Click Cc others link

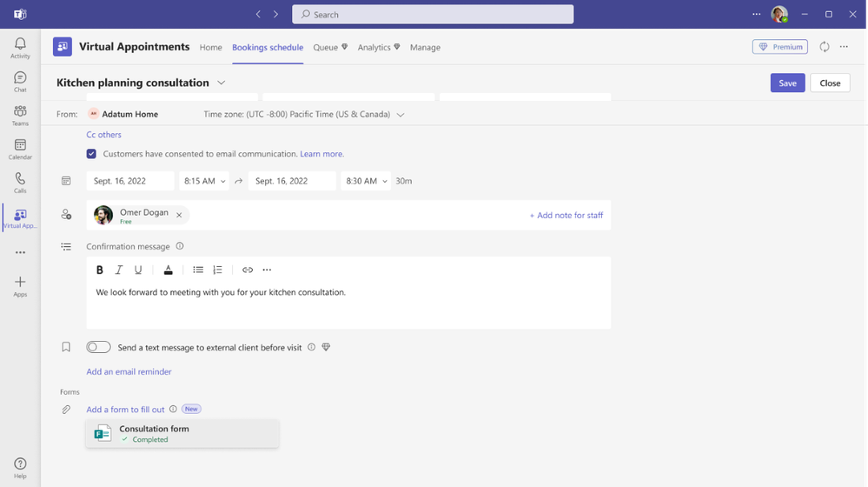(103, 134)
